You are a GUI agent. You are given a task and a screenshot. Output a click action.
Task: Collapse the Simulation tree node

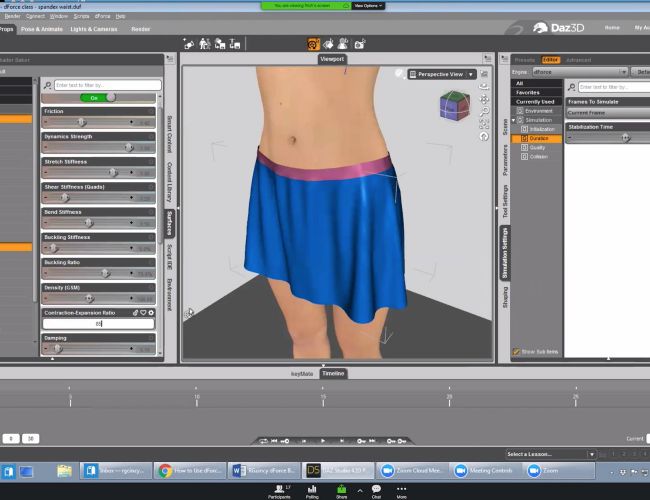(514, 120)
